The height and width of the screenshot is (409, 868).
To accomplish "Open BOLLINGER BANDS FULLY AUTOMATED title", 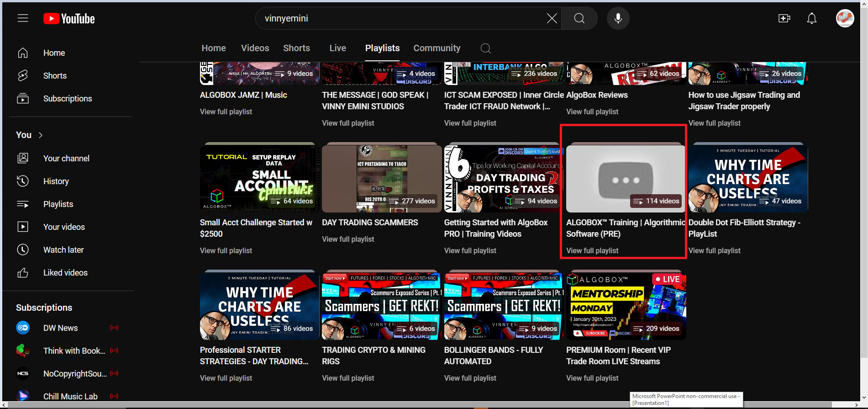I will tap(494, 356).
